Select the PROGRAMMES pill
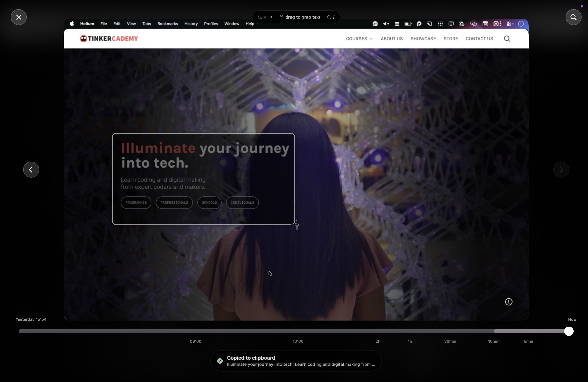The image size is (588, 382). coord(136,202)
